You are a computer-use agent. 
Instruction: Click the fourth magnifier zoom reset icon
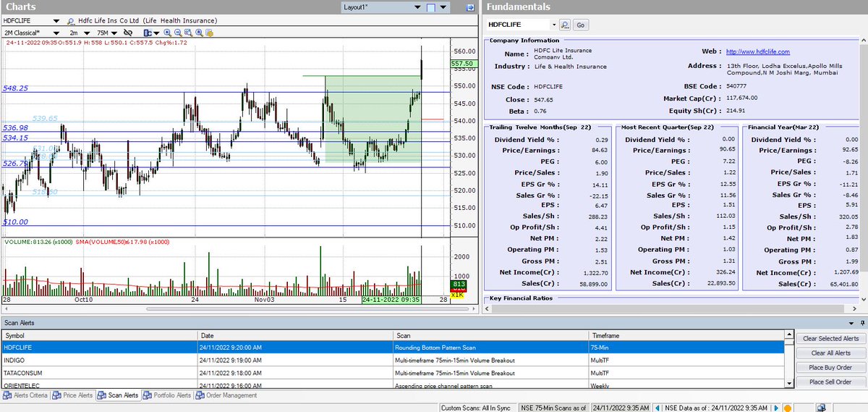click(x=198, y=33)
